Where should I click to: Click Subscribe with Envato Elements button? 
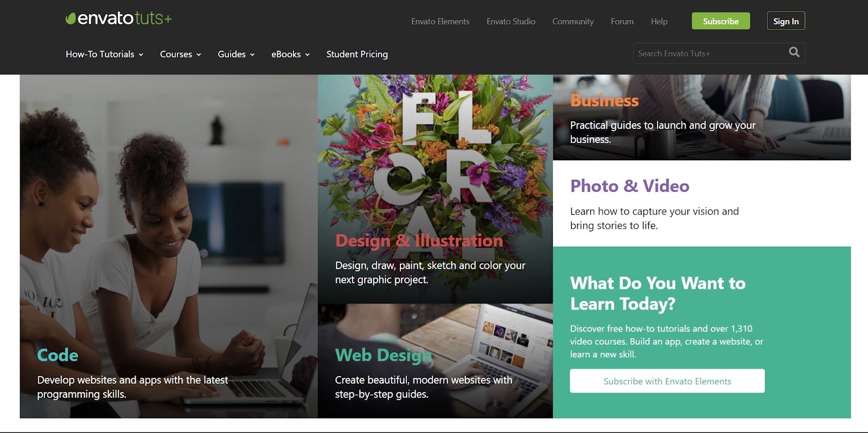click(x=667, y=381)
